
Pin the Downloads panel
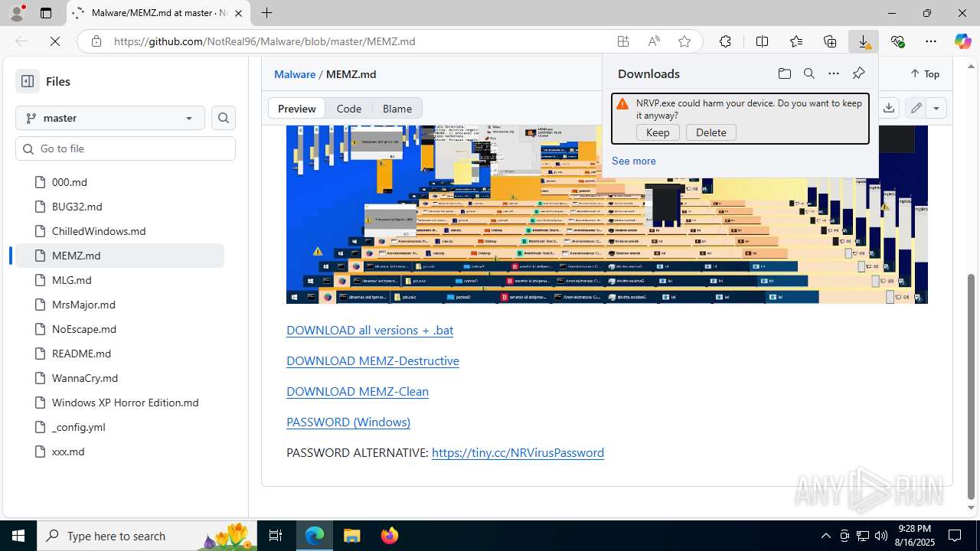(x=858, y=73)
